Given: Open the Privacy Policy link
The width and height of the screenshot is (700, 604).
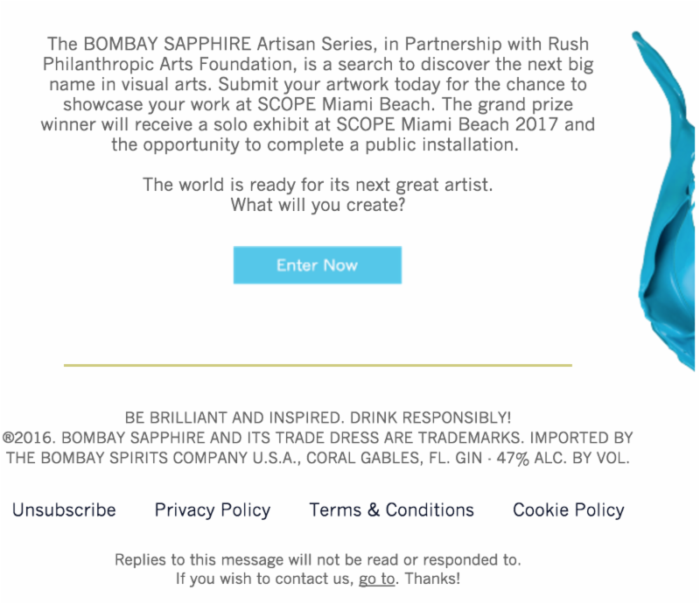Looking at the screenshot, I should 213,509.
